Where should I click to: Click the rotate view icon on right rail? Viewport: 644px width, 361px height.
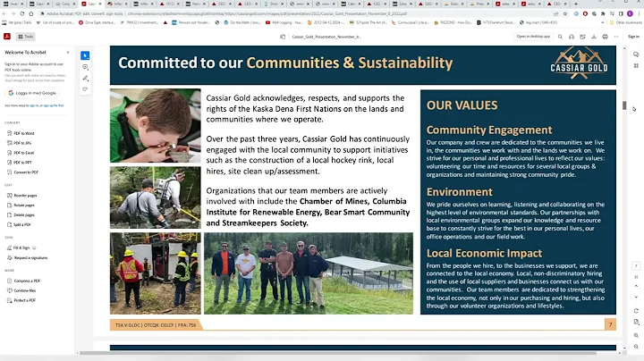click(x=636, y=311)
